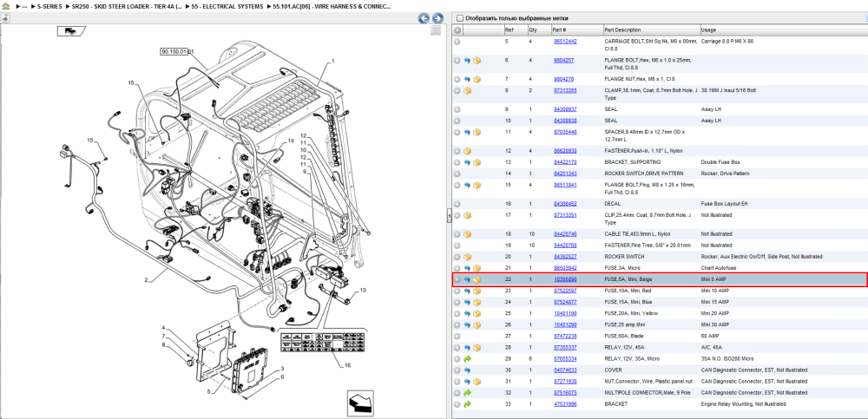
Task: Click the package box icon for CLAMP ref 8
Action: pyautogui.click(x=467, y=90)
